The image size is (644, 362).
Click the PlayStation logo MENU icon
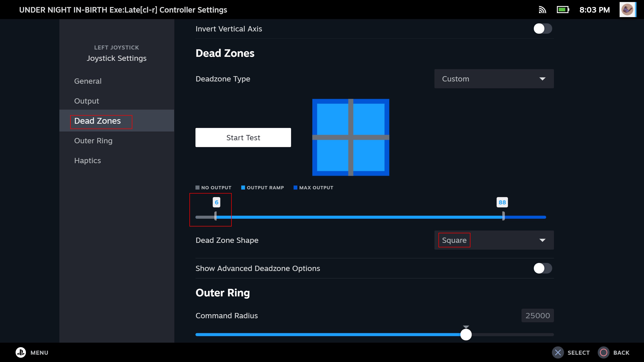pyautogui.click(x=21, y=352)
